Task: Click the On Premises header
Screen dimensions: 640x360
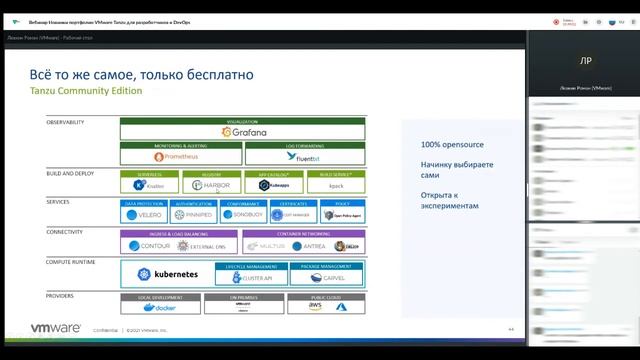Action: 244,298
